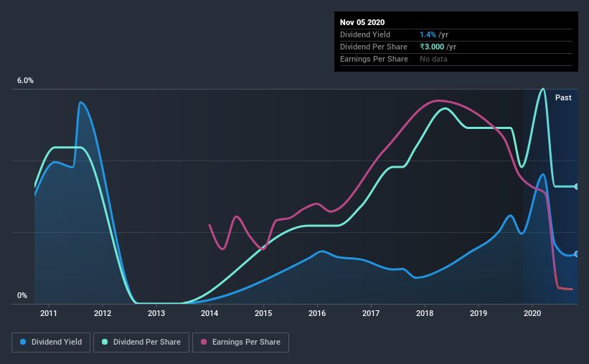The image size is (589, 364).
Task: Click the 6.0% y-axis label
Action: [25, 81]
